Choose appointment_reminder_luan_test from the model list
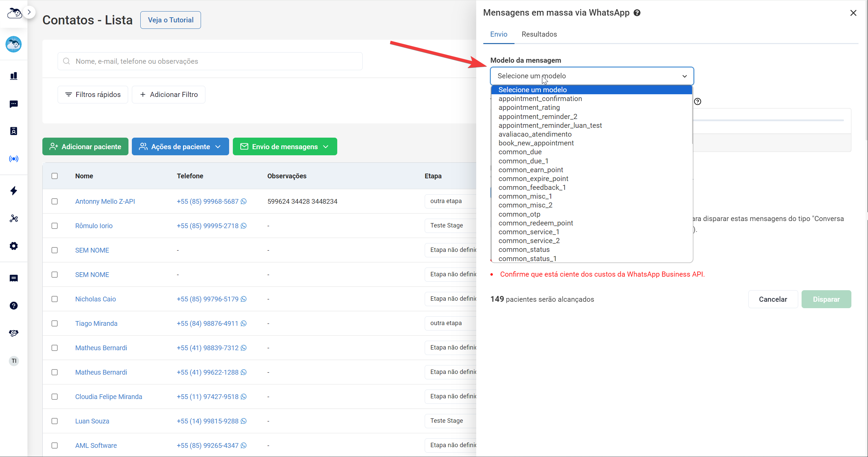Screen dimensions: 868x457 pyautogui.click(x=591, y=125)
